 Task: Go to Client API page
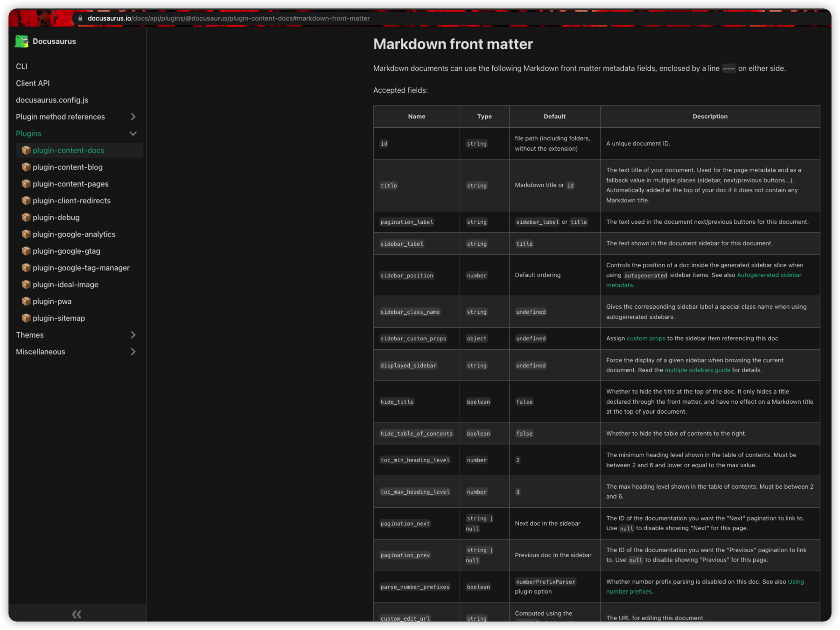pyautogui.click(x=33, y=83)
